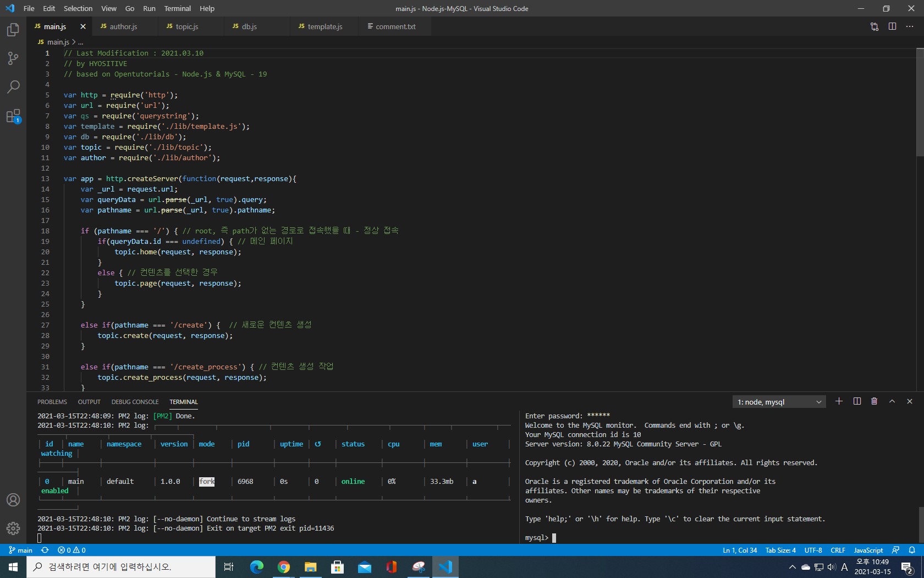Open Windows Start menu
Screen dimensions: 924x578
(13, 567)
